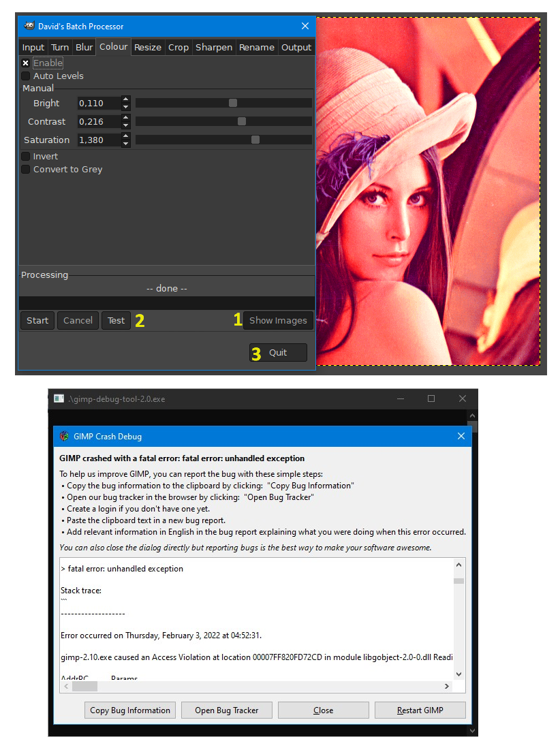Increase Contrast value with up arrow
The height and width of the screenshot is (752, 560).
[x=126, y=117]
